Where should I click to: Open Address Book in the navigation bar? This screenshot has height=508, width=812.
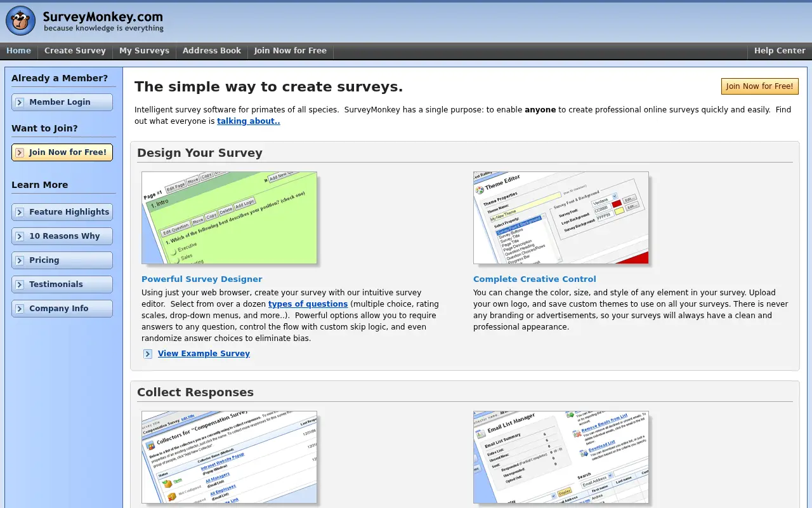click(212, 51)
